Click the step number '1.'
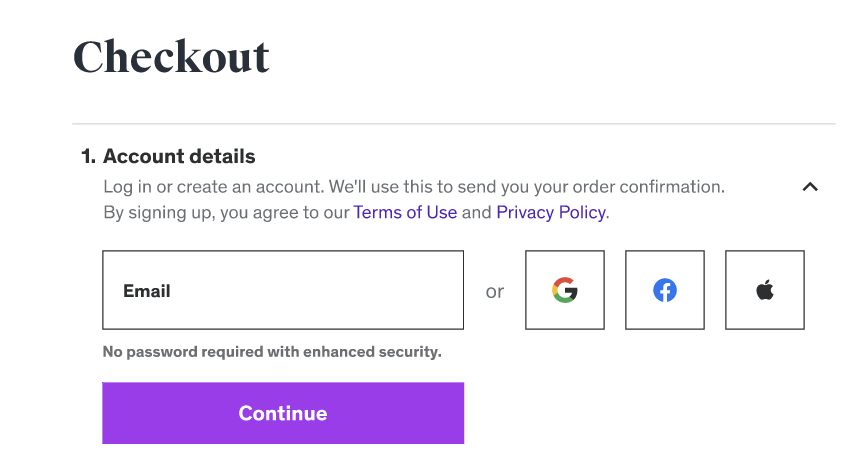Viewport: 866px width, 468px height. coord(88,156)
